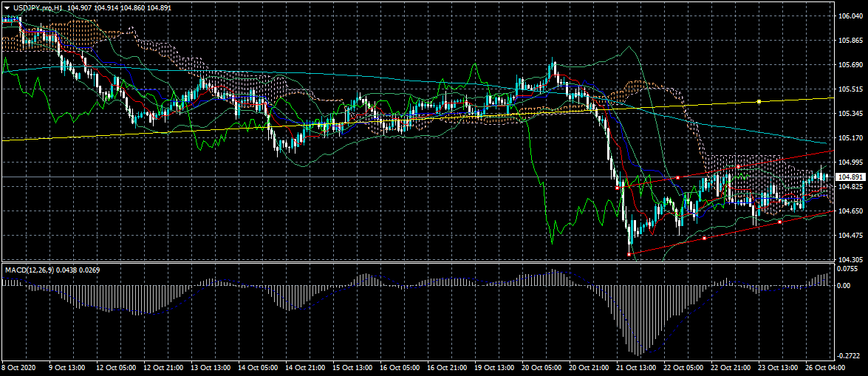This screenshot has height=376, width=868.
Task: Click the 22 Oct 05:00 time label
Action: [x=684, y=368]
